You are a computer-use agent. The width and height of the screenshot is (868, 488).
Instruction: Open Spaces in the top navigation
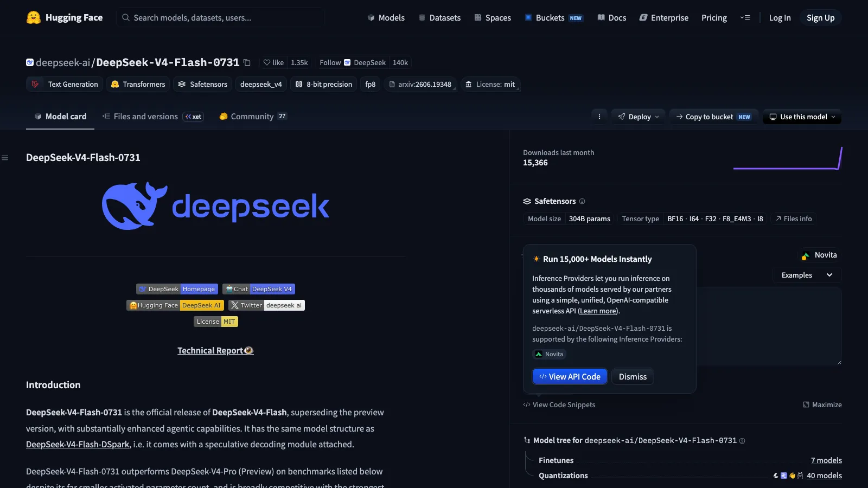(x=493, y=17)
